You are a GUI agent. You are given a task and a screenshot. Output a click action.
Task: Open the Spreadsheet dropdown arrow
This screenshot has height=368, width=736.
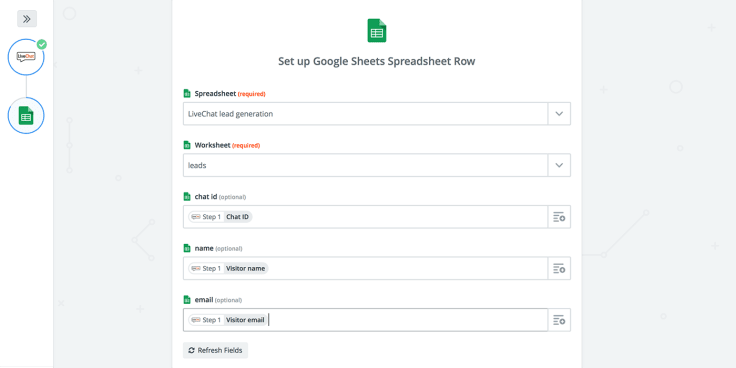pos(559,114)
